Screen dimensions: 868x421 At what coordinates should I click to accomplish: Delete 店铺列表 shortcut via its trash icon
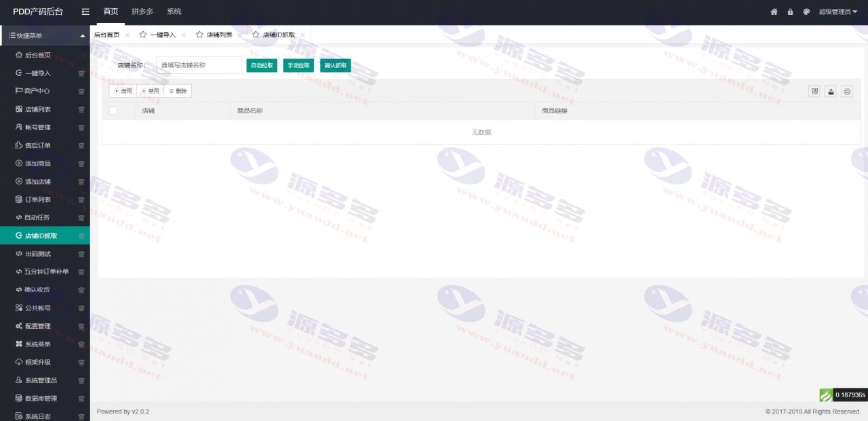pos(81,109)
